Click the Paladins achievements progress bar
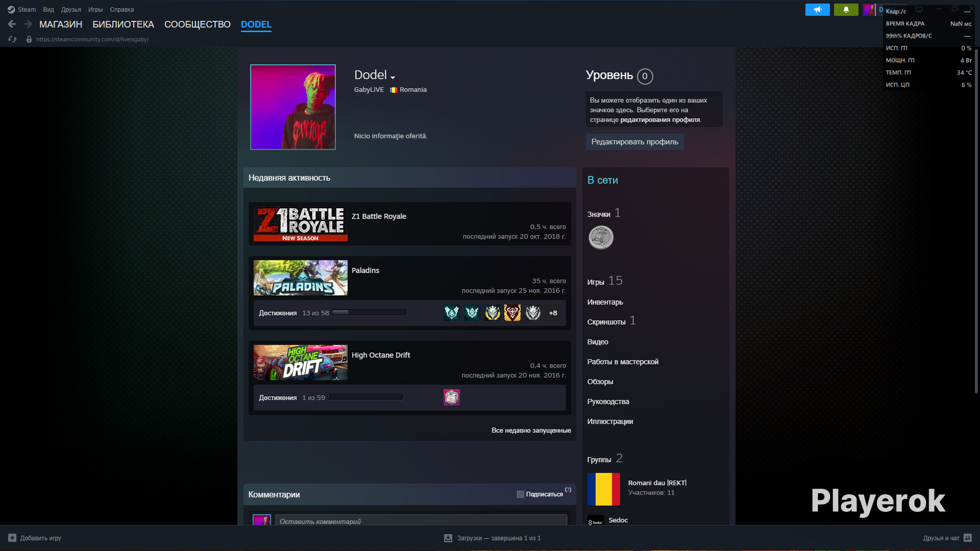The height and width of the screenshot is (551, 980). [370, 312]
